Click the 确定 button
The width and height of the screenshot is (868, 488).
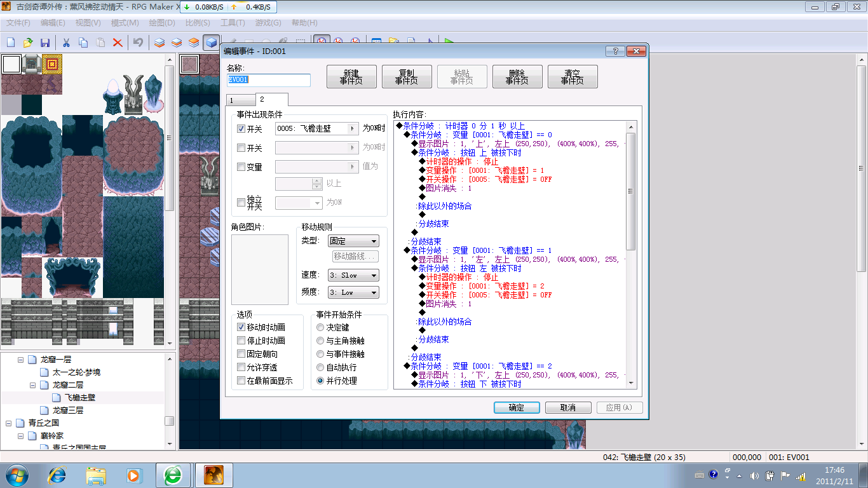point(517,408)
